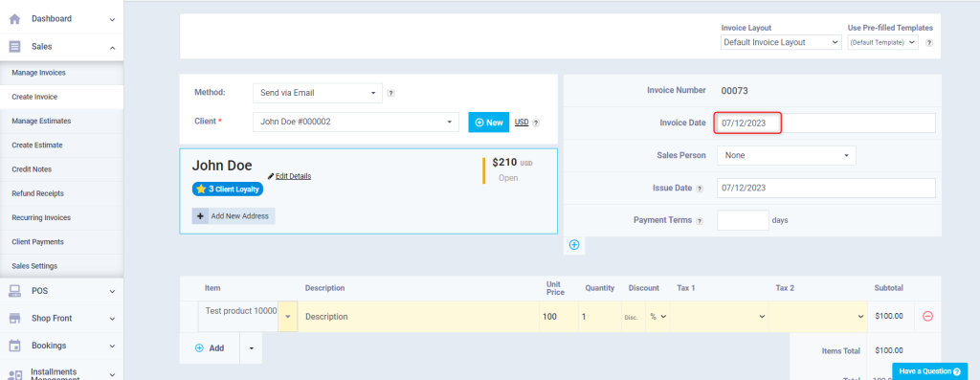
Task: Click the Add line item button
Action: pyautogui.click(x=210, y=348)
